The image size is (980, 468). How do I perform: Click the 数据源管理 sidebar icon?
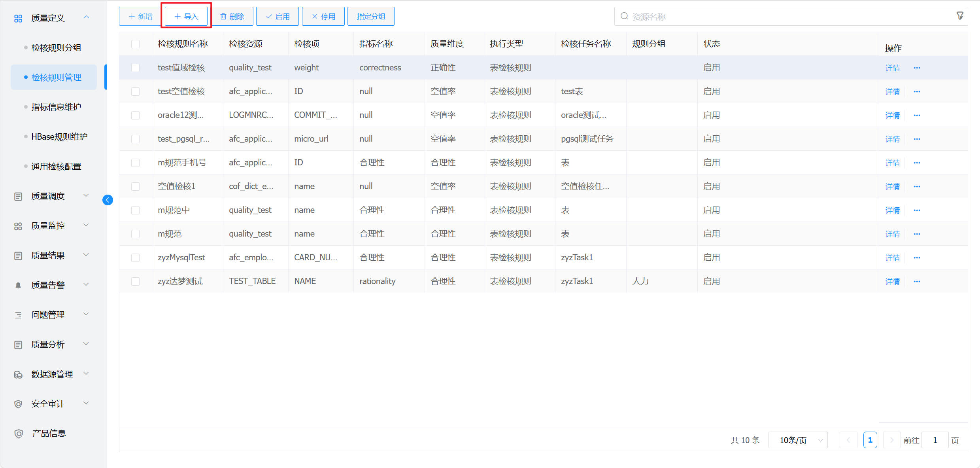click(18, 374)
